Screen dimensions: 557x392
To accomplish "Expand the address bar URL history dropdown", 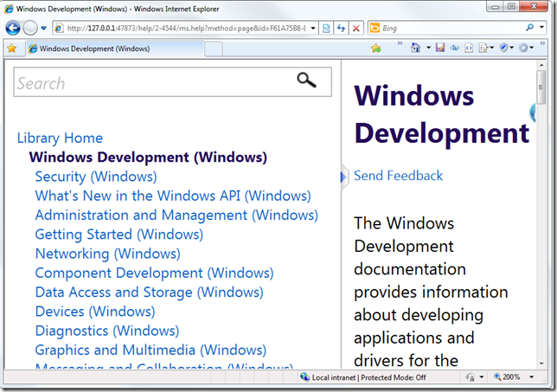I will 312,28.
